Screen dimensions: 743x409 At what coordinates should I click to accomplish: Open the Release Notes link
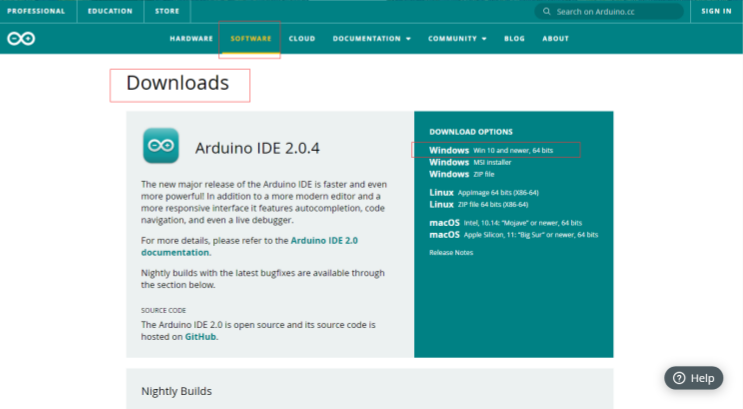point(451,253)
